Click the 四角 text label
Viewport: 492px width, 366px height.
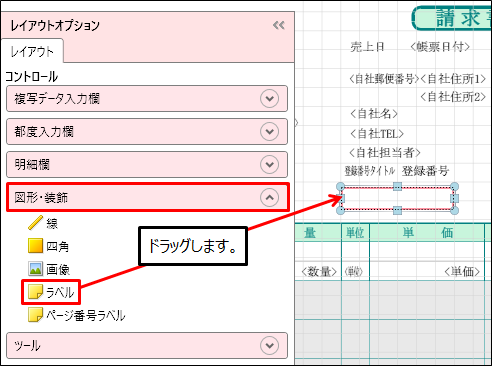click(58, 247)
